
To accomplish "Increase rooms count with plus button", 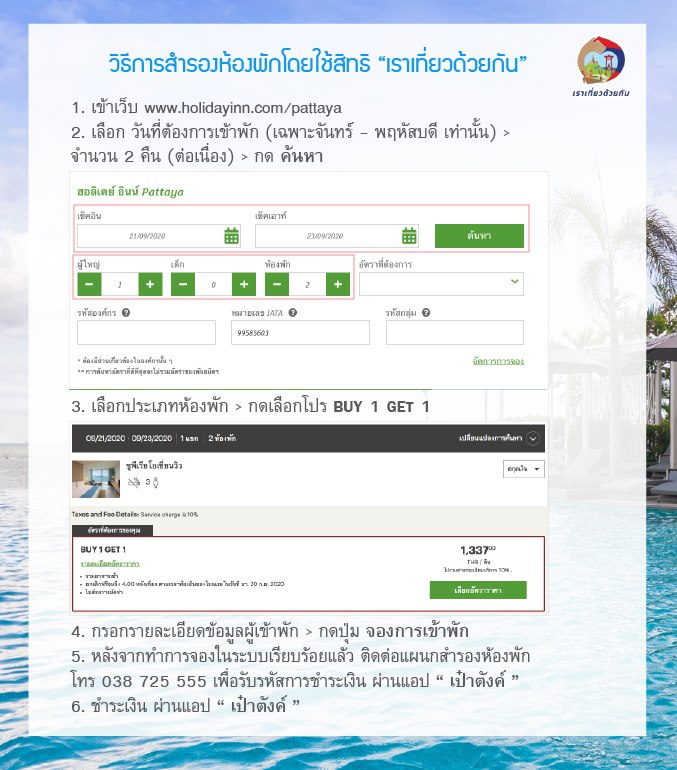I will (x=338, y=284).
